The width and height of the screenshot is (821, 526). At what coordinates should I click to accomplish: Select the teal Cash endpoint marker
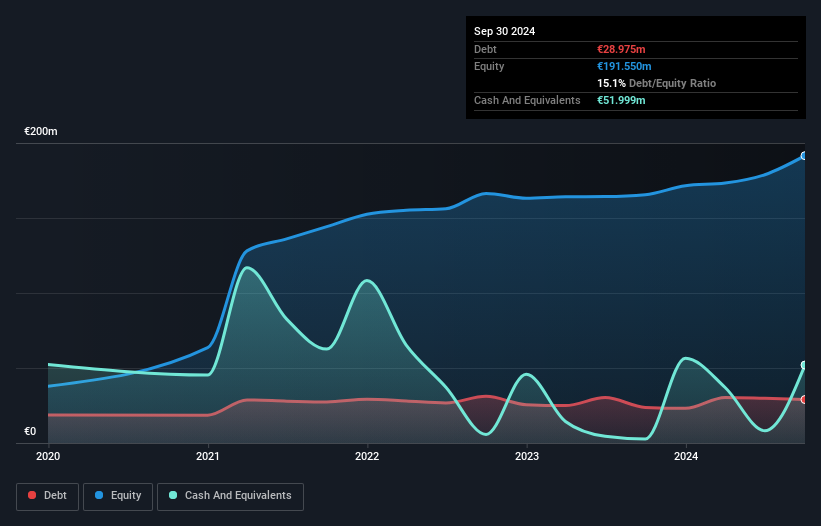[x=804, y=365]
